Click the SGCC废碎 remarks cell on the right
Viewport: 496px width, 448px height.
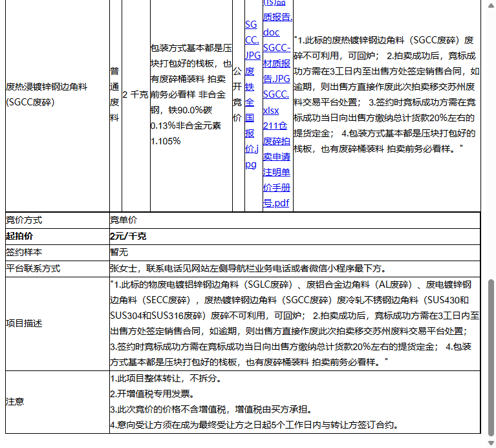pyautogui.click(x=387, y=94)
